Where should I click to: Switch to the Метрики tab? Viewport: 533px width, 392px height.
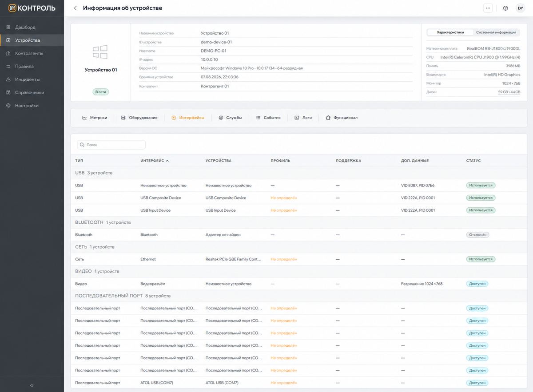point(94,118)
